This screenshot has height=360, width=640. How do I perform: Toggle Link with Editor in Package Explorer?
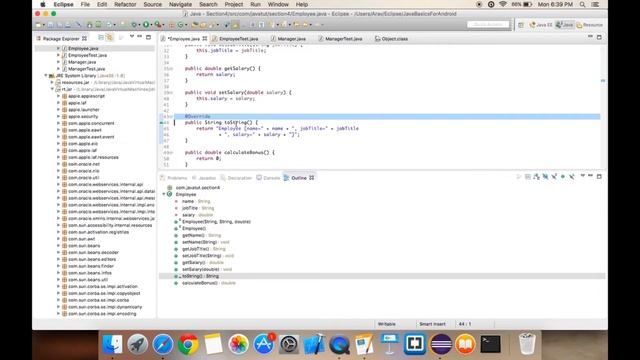[109, 38]
